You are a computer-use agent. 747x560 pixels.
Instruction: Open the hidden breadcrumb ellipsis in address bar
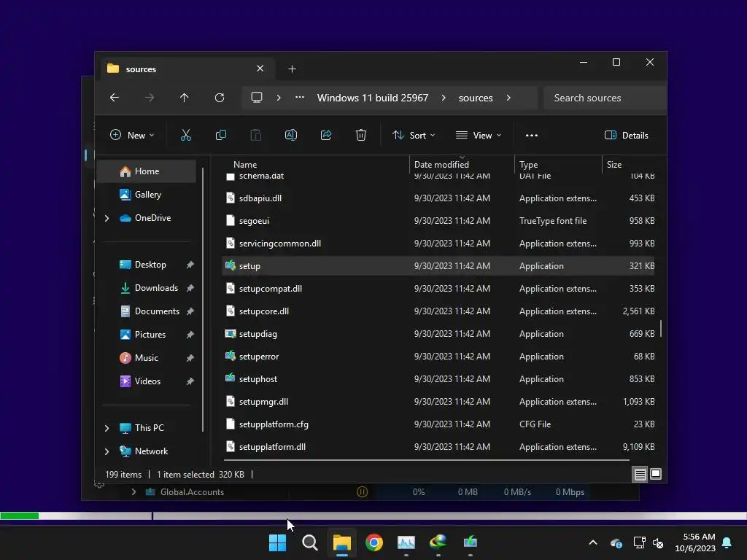[300, 98]
